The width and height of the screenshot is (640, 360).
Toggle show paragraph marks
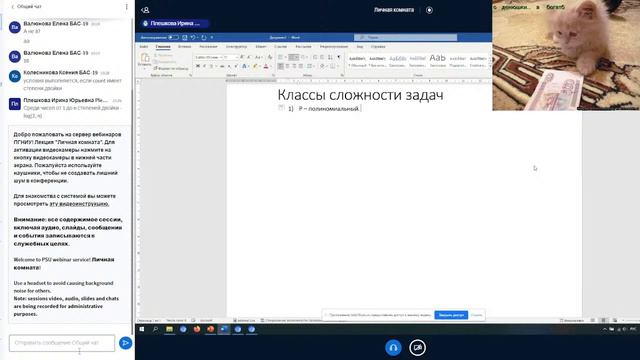(339, 57)
